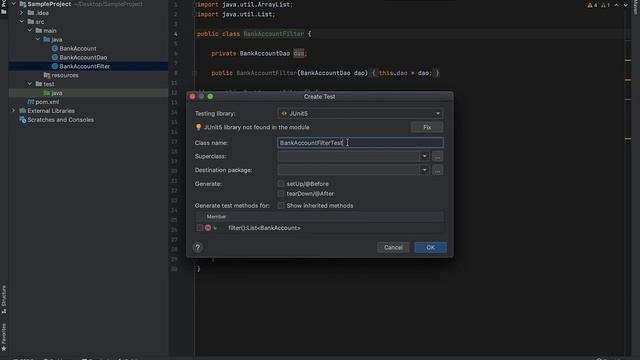
Task: Cancel the Create Test dialog
Action: (x=393, y=247)
